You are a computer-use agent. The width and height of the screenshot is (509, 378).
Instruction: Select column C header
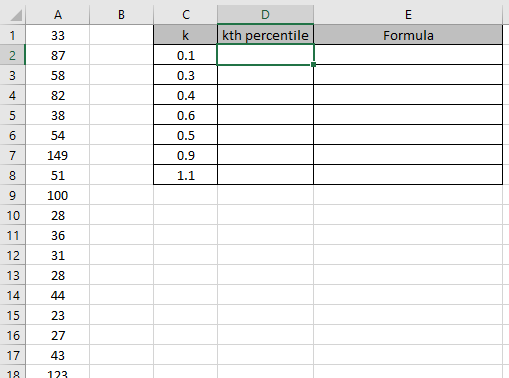tap(186, 15)
